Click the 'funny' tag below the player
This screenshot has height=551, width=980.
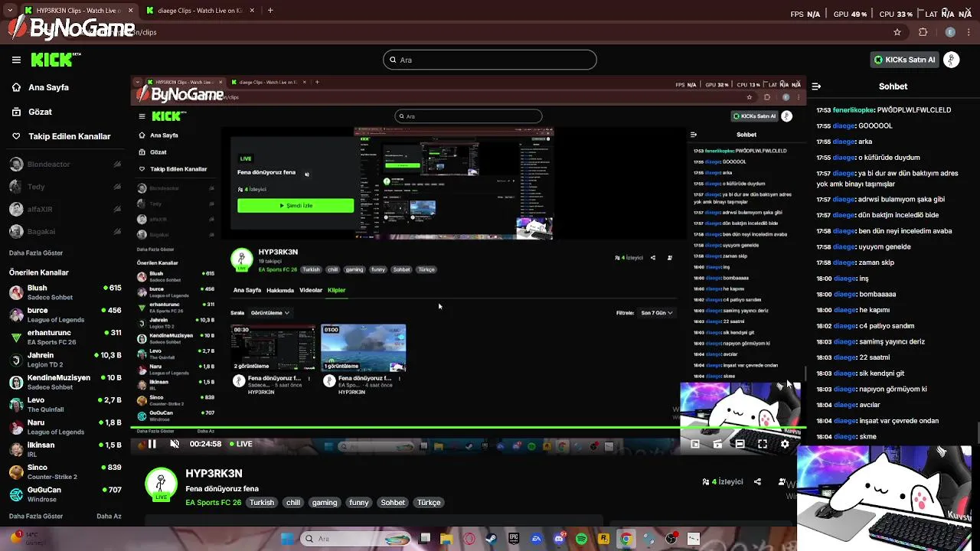pos(359,503)
